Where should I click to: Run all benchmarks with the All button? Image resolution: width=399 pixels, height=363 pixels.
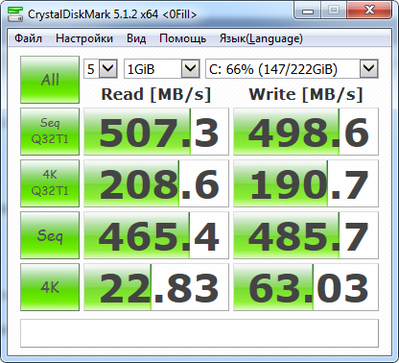(x=50, y=80)
